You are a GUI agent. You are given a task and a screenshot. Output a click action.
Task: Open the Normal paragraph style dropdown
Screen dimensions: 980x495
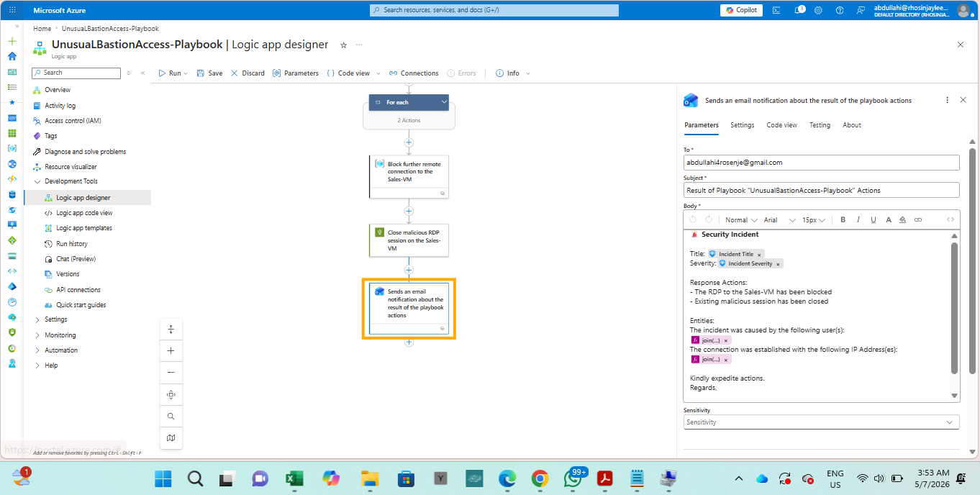pos(740,220)
